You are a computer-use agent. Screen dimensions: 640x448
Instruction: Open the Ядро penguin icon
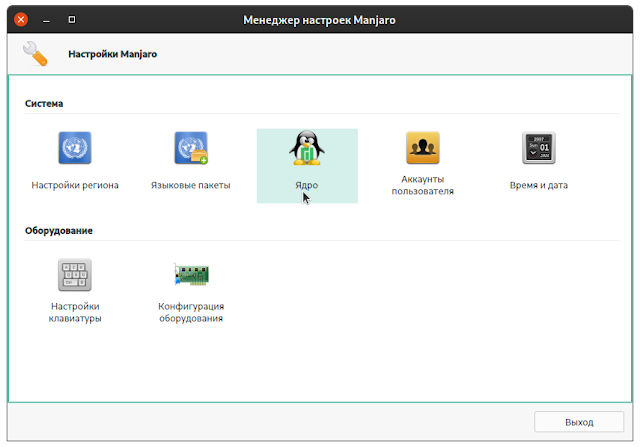point(307,148)
